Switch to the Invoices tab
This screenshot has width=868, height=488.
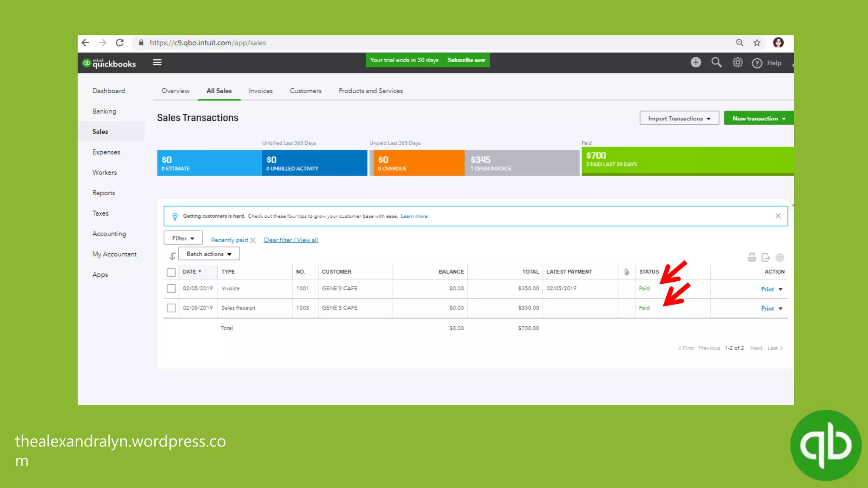click(x=260, y=91)
